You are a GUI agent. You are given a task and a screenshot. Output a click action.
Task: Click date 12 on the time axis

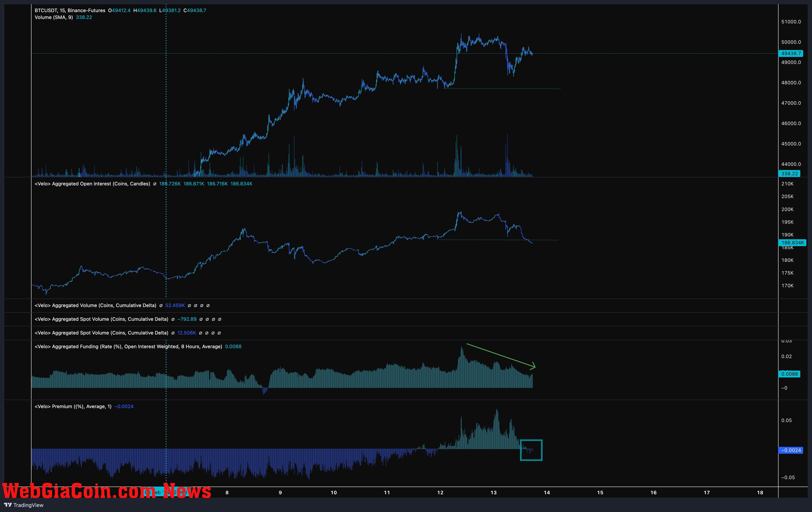(x=440, y=493)
